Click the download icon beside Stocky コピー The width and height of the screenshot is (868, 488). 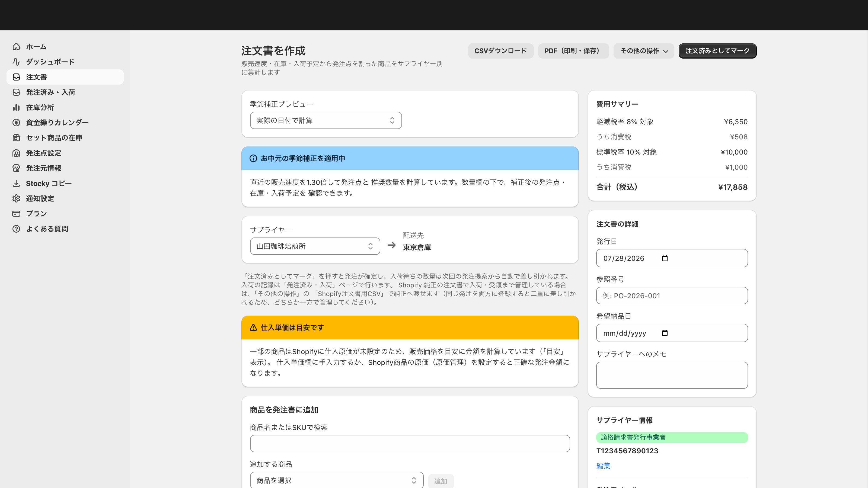coord(16,183)
